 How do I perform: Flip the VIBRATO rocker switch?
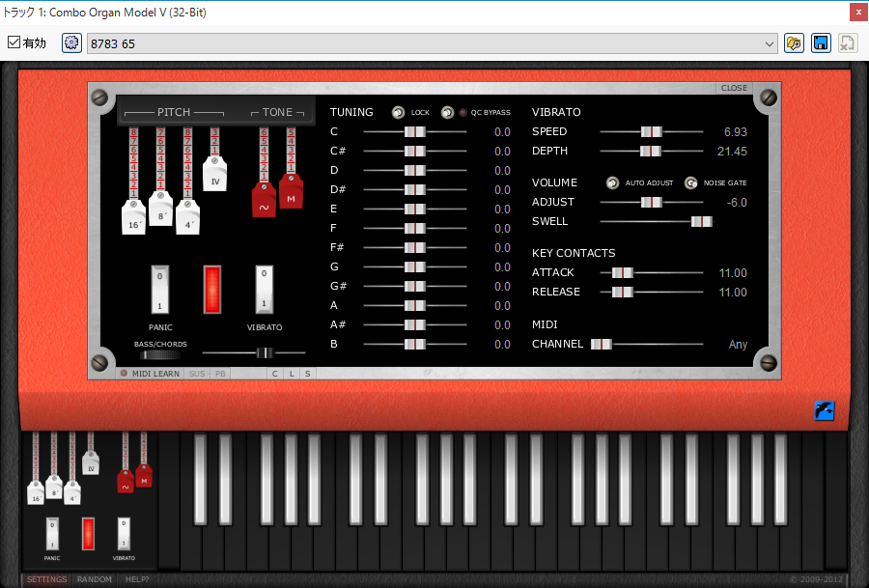coord(264,290)
